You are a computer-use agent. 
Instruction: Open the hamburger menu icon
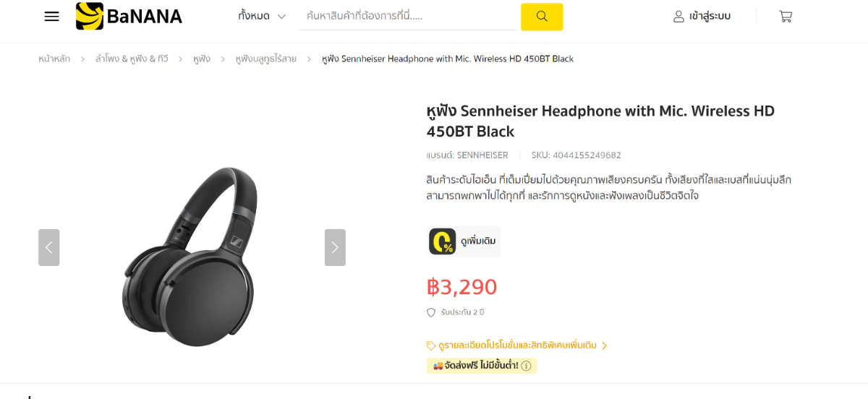click(51, 16)
